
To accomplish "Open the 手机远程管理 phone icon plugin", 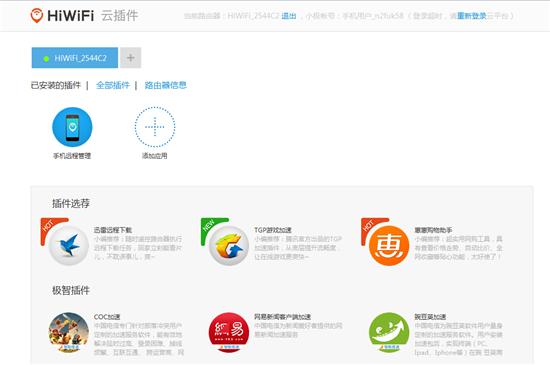I will tap(72, 127).
